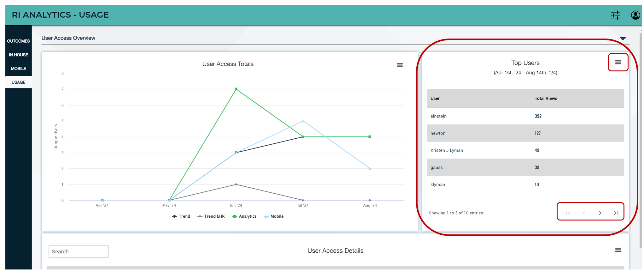
Task: Go to first page of Top Users
Action: point(568,213)
